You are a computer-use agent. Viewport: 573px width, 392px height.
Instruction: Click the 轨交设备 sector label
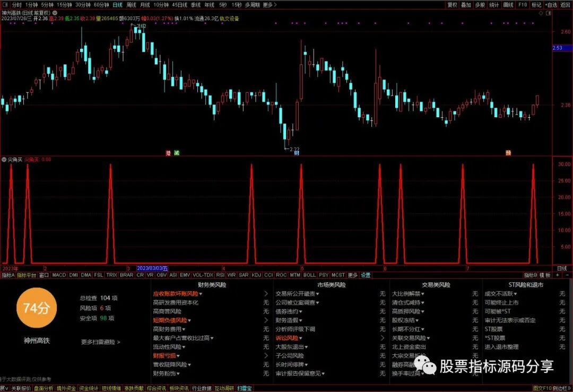point(229,18)
